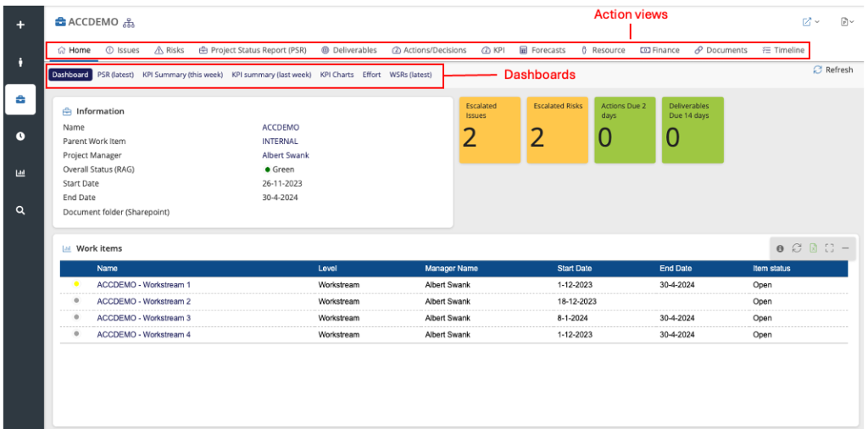The height and width of the screenshot is (429, 868).
Task: Export Work items to Excel
Action: click(813, 248)
